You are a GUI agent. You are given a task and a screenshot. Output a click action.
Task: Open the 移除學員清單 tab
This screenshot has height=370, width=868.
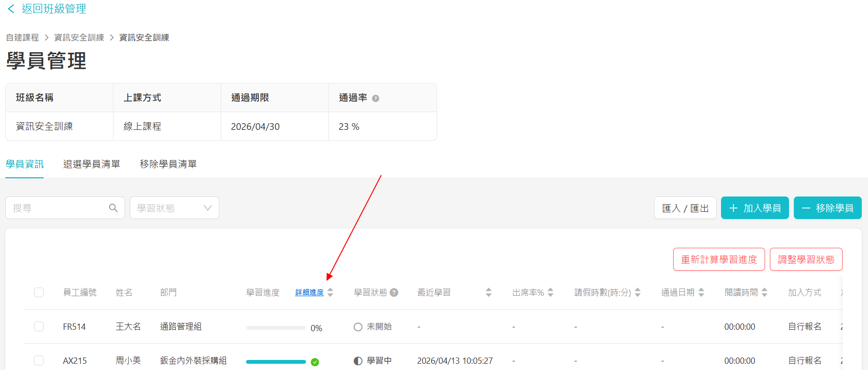[168, 164]
